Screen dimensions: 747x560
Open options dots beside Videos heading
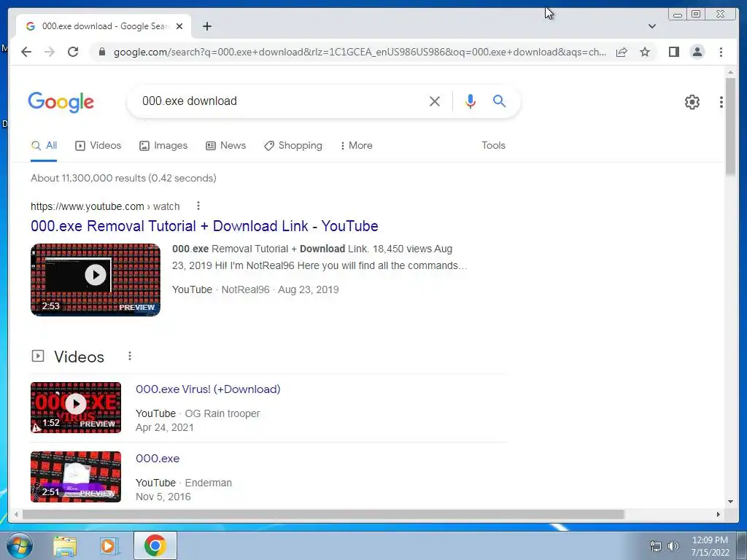(x=130, y=356)
